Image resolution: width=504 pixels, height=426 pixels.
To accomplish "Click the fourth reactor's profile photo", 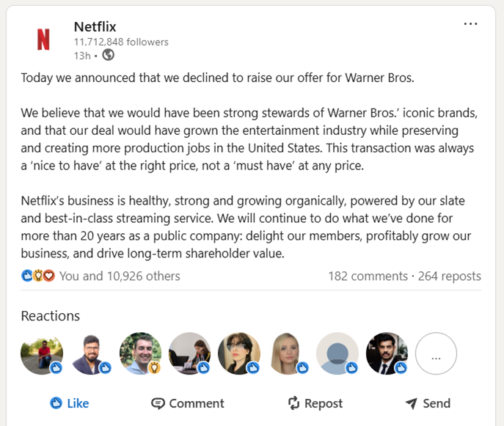I will (190, 353).
